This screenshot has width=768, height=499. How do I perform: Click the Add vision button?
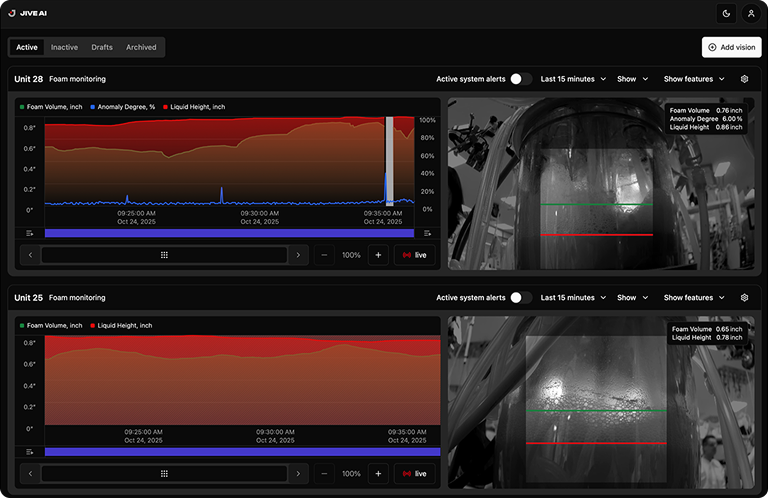click(731, 47)
